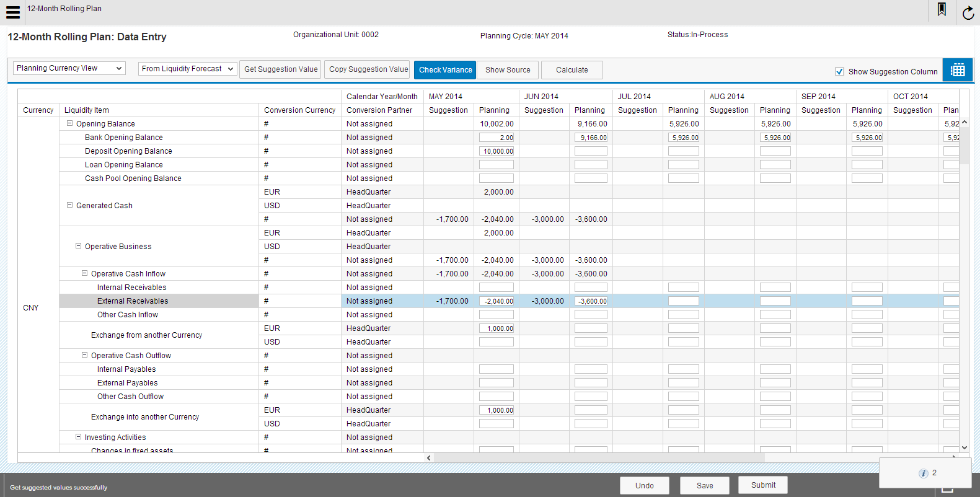Edit External Receivables MAY 2014 planning field

(x=497, y=301)
